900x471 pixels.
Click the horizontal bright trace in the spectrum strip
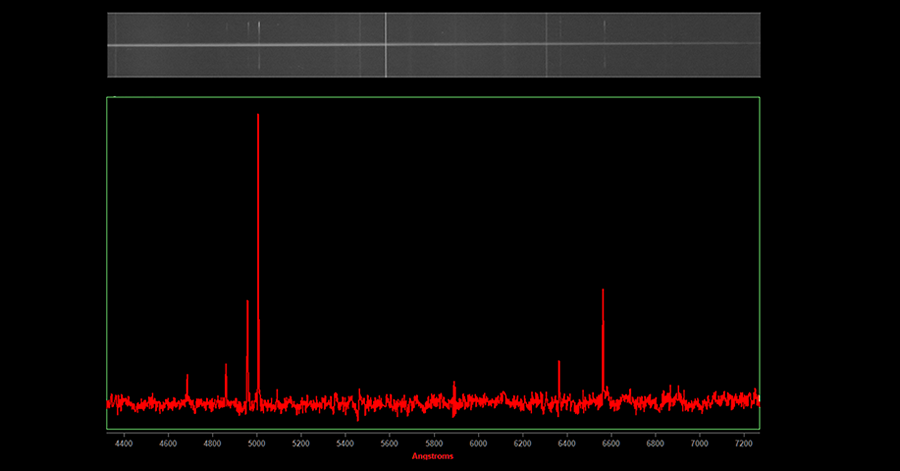click(250, 45)
